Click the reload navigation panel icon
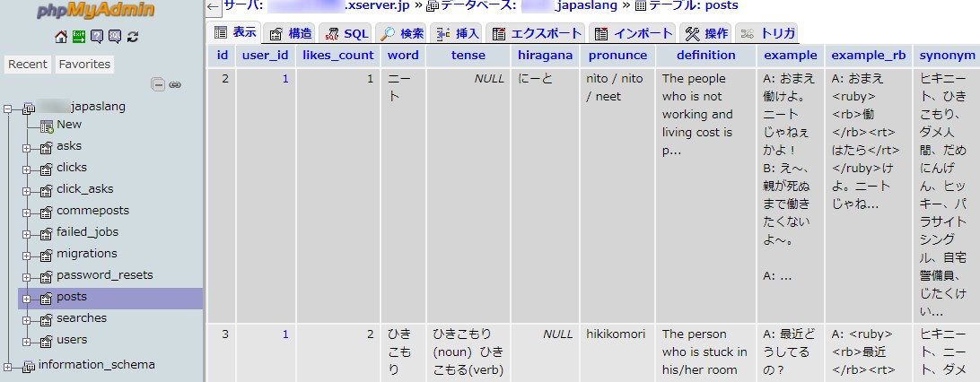Viewport: 980px width, 382px height. point(133,37)
